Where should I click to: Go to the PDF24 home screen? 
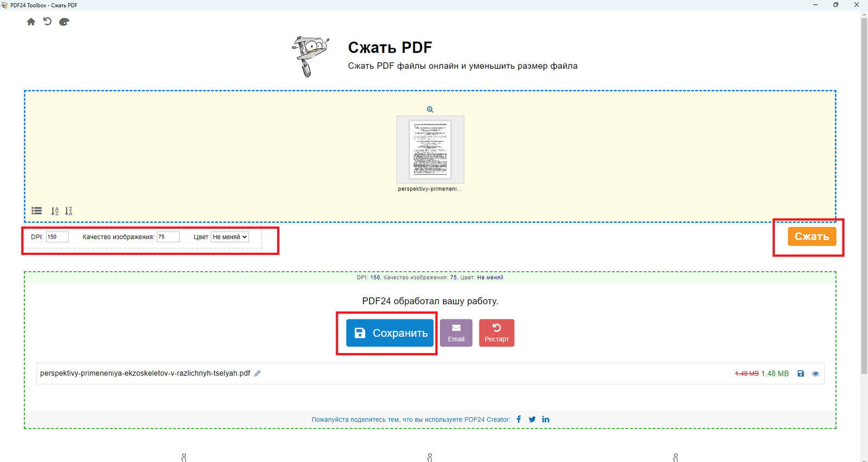click(x=31, y=22)
